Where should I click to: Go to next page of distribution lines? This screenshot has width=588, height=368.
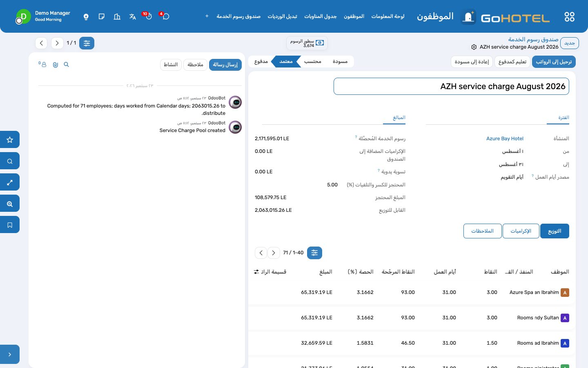pos(274,253)
